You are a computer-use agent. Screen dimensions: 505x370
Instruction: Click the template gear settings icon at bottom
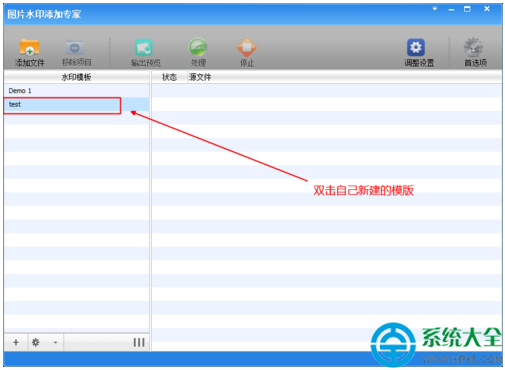36,342
